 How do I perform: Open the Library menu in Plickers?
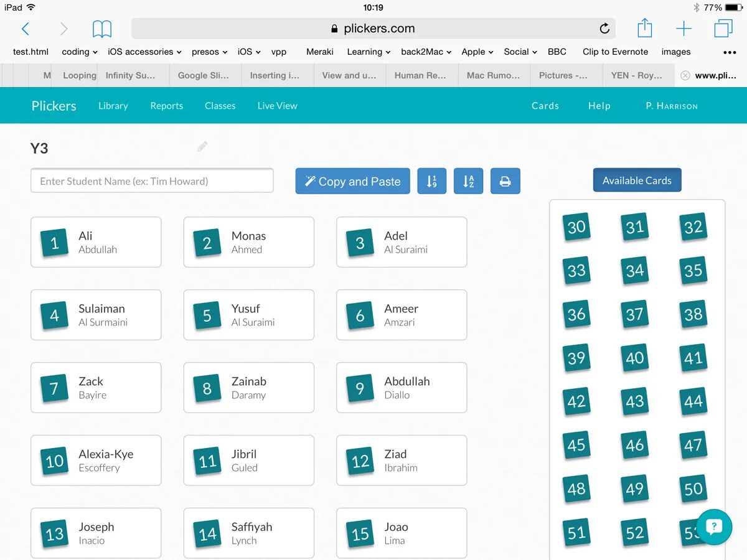[x=113, y=106]
